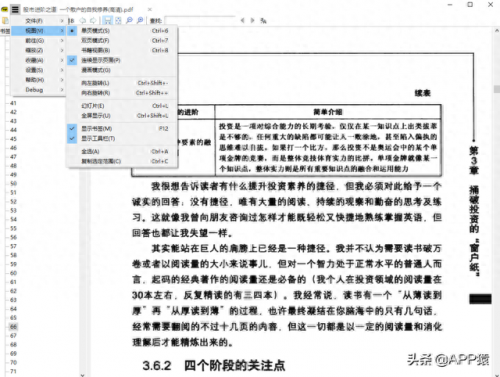Viewport: 500px width, 377px height.
Task: Choose 全选(A) select all entry
Action: click(x=123, y=152)
